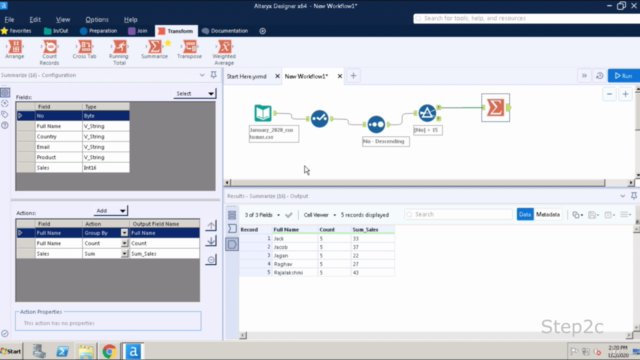
Task: Open File Explorer from taskbar
Action: point(86,351)
